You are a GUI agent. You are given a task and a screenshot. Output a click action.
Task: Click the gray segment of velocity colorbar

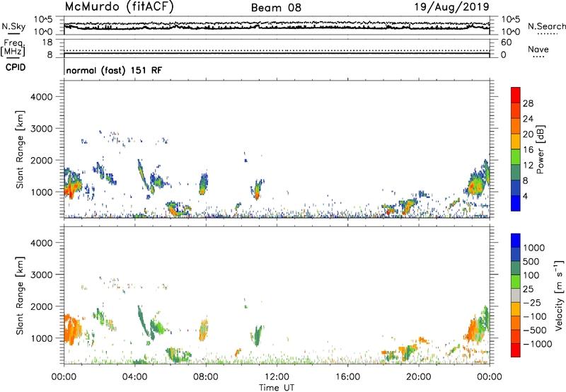pyautogui.click(x=516, y=295)
